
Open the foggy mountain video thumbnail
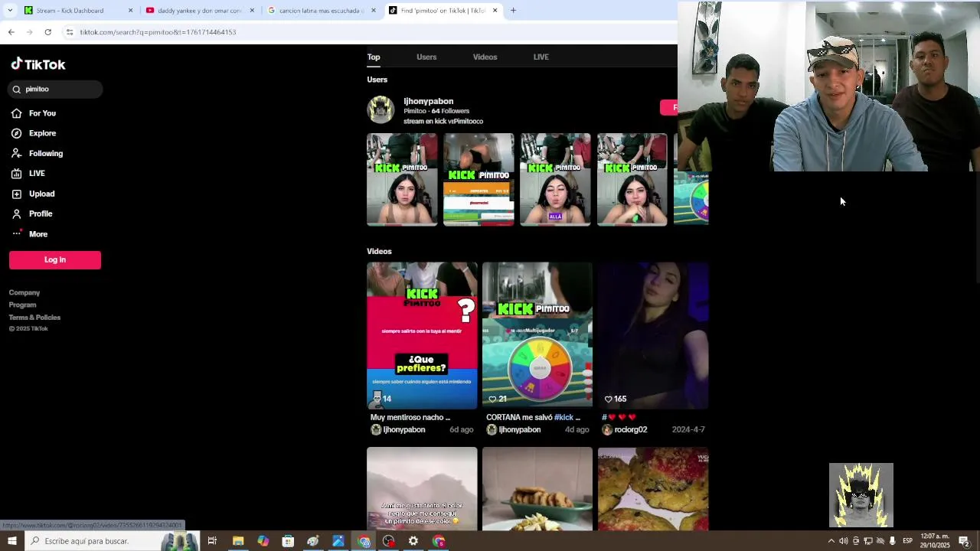[422, 489]
